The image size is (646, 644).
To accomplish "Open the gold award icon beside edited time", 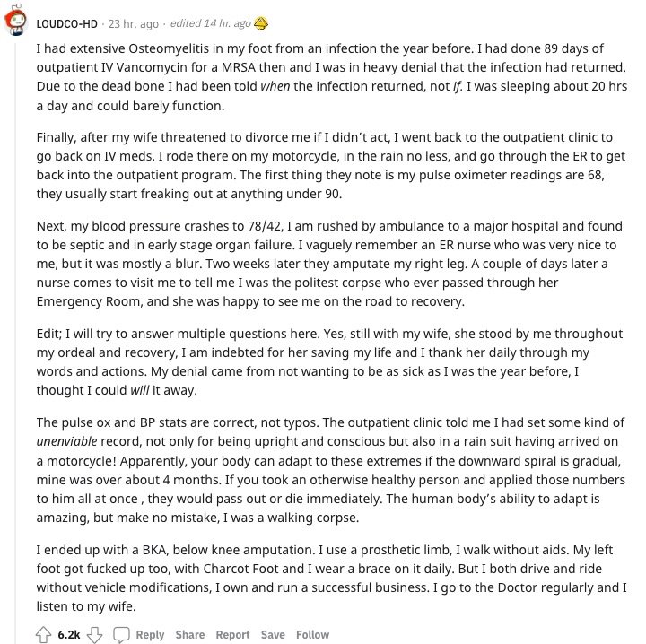I will pos(260,23).
